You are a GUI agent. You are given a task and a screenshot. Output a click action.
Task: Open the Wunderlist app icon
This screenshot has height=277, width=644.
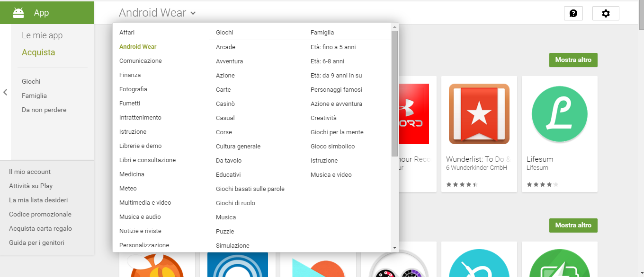479,114
